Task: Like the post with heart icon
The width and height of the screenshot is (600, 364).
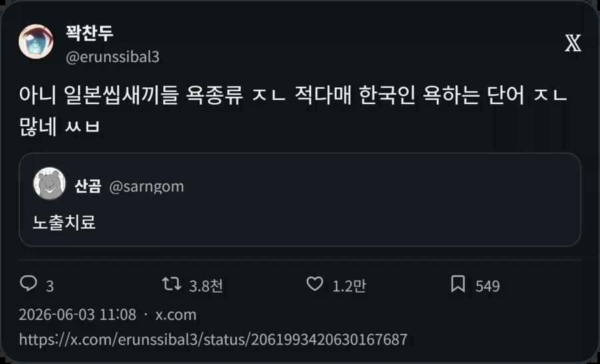Action: point(315,284)
